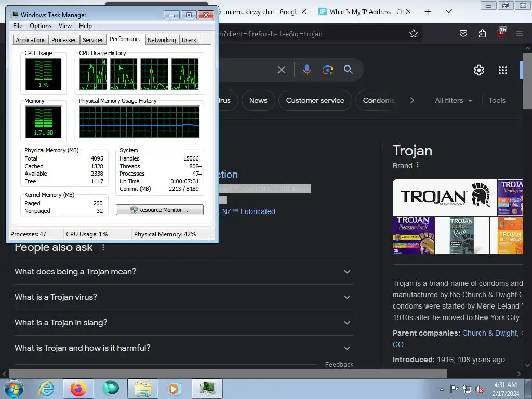Close the 'What Is My IP Address' tab

pos(408,11)
